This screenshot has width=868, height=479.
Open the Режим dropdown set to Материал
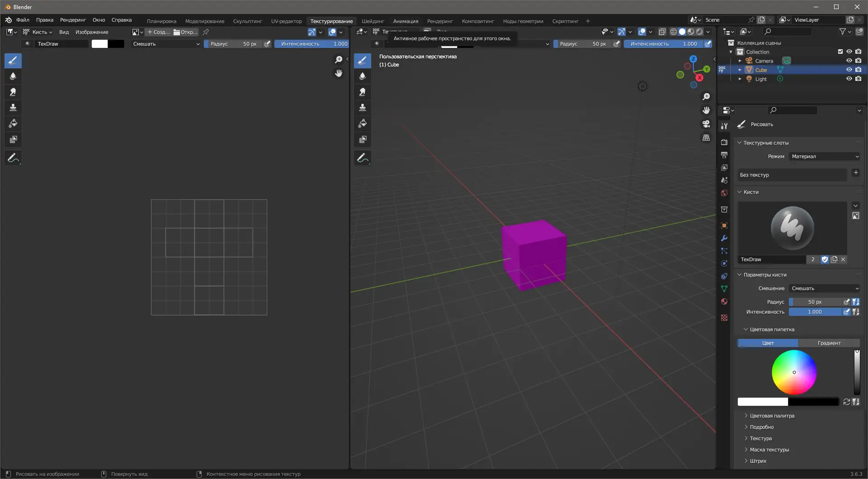point(825,156)
